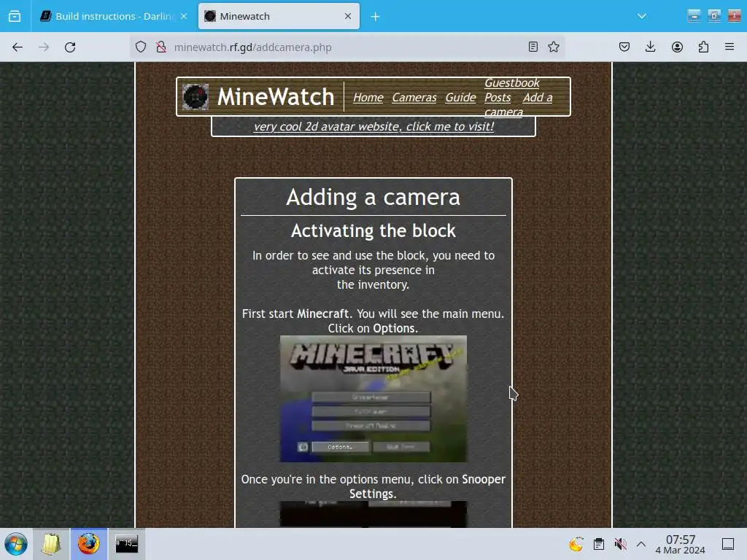View insecure connection lock info
Image resolution: width=747 pixels, height=560 pixels.
[161, 47]
